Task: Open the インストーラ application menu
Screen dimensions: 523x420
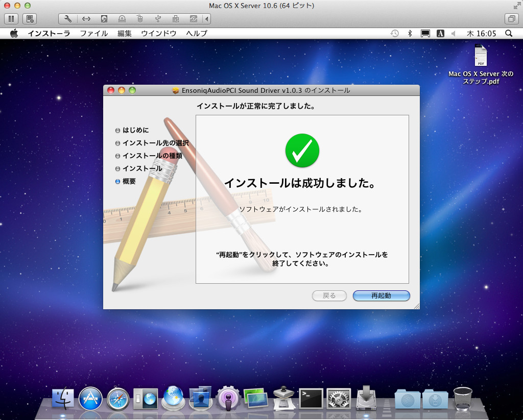Action: click(x=49, y=33)
